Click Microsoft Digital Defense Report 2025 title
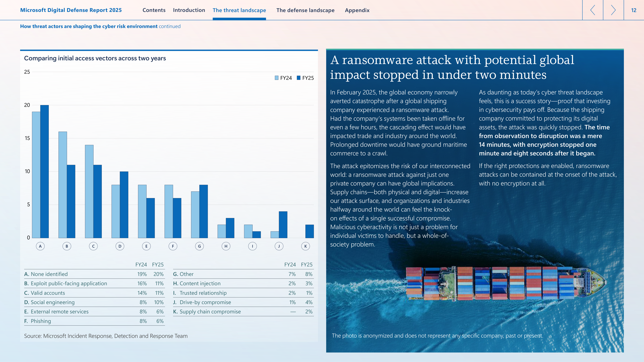 71,10
